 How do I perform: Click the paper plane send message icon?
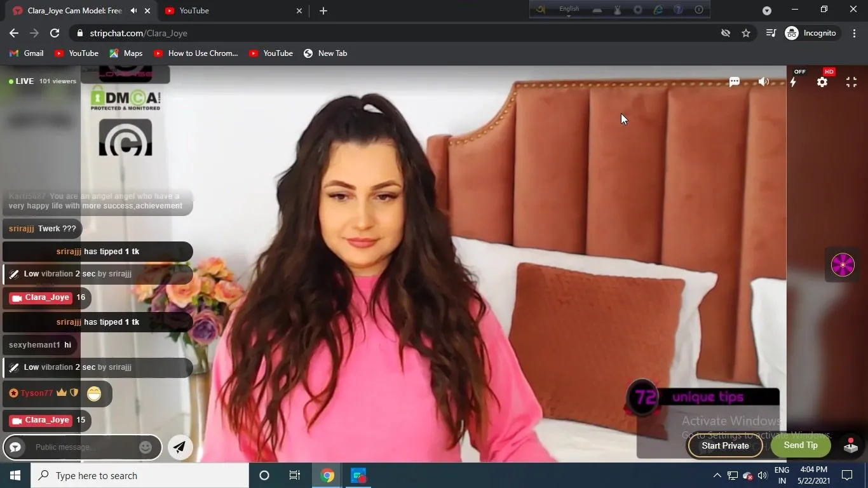click(x=180, y=447)
